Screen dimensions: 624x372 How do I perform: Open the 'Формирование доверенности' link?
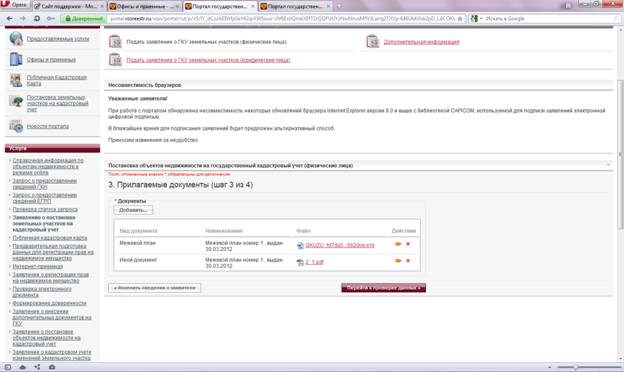pyautogui.click(x=49, y=303)
